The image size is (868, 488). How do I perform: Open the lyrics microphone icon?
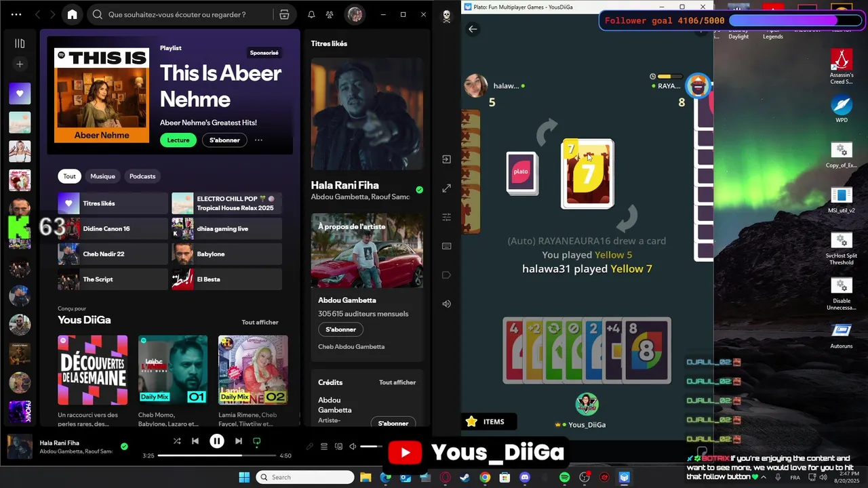[x=310, y=446]
